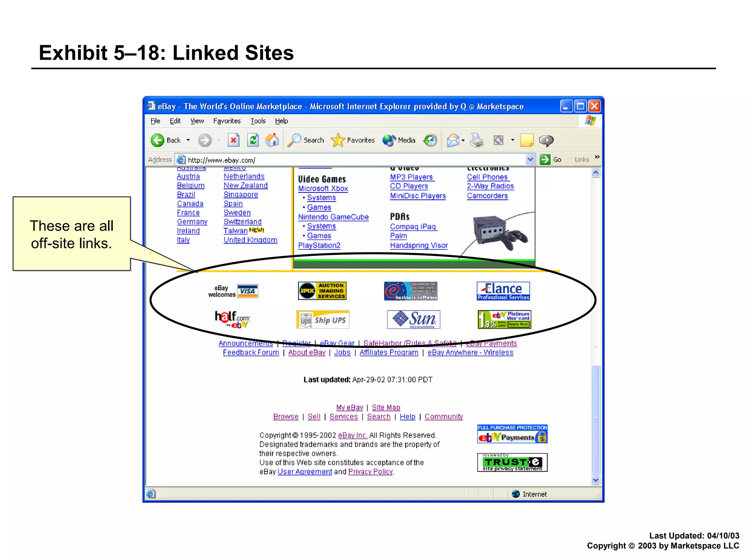Click the scrollbar up arrow
Screen dimensions: 747x560
tap(596, 173)
